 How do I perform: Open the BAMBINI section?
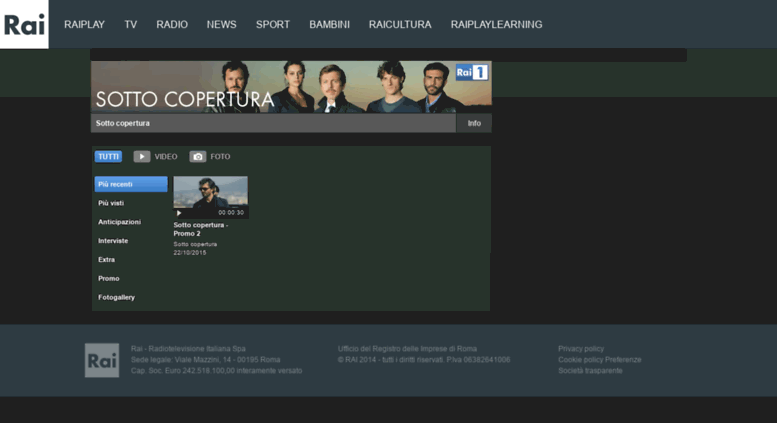tap(330, 25)
